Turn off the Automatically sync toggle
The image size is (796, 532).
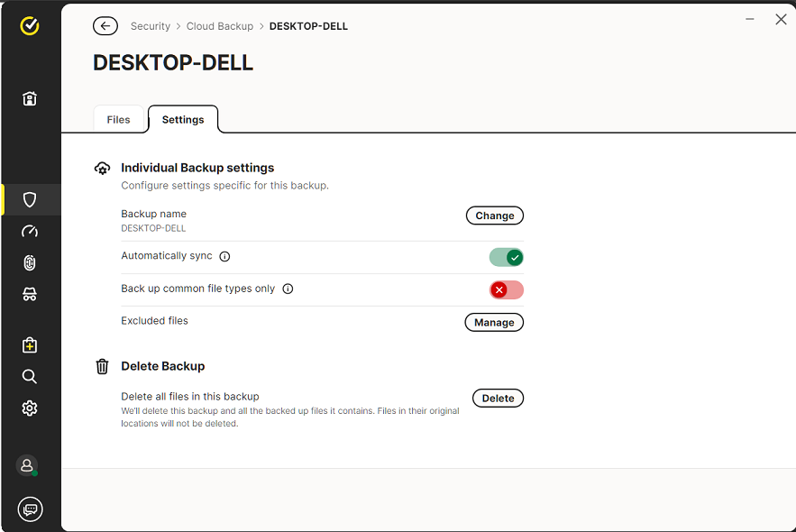coord(506,257)
